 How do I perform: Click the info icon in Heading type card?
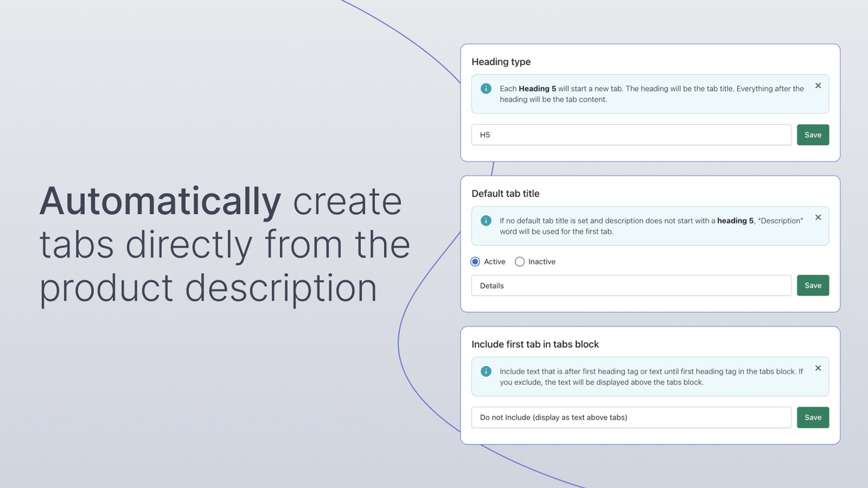486,89
